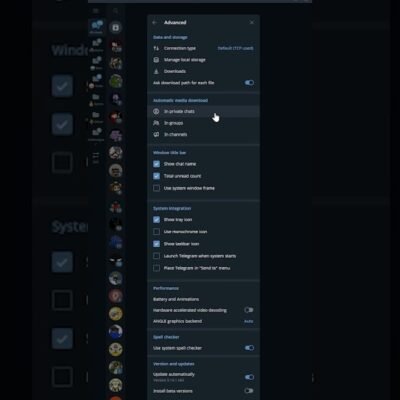Open In groups media settings
400x400 pixels.
(x=203, y=123)
